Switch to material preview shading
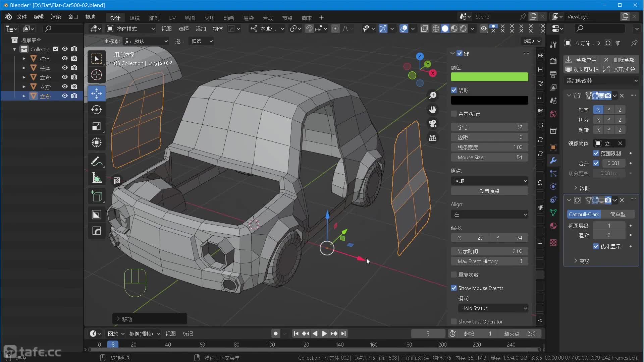Viewport: 644px width, 362px height. point(454,29)
